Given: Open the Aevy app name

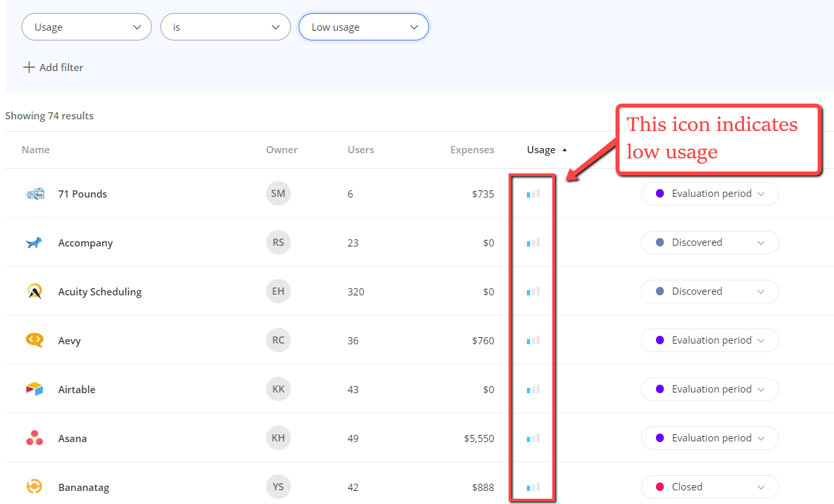Looking at the screenshot, I should coord(70,341).
